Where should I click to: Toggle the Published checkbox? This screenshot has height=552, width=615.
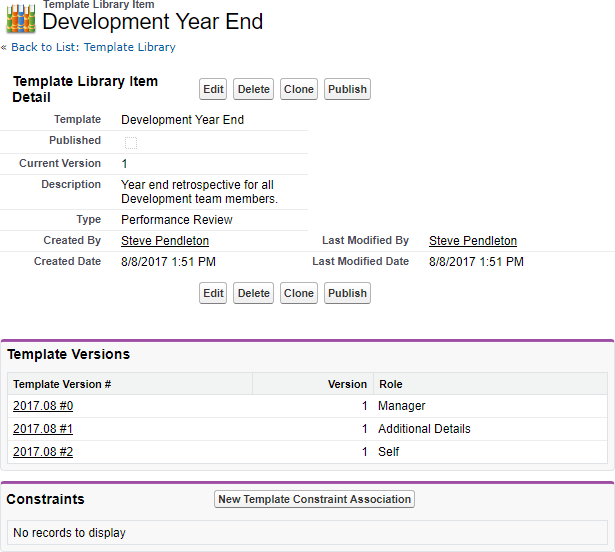click(131, 142)
